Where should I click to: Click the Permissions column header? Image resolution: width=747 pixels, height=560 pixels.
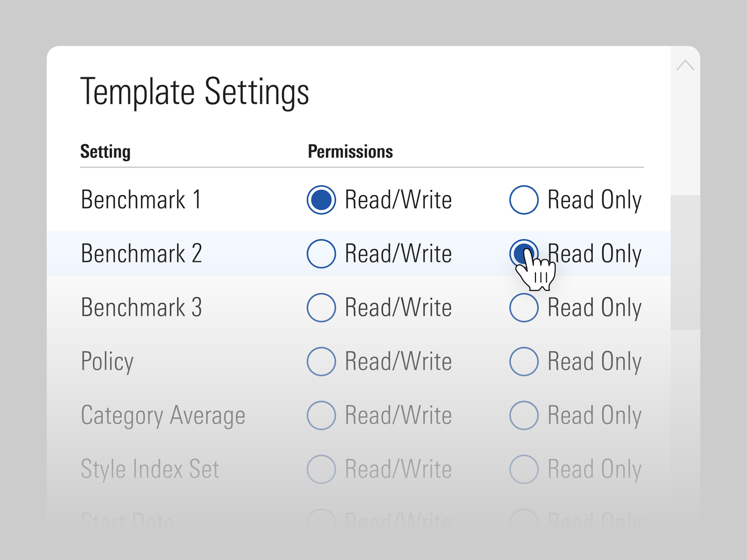point(350,151)
